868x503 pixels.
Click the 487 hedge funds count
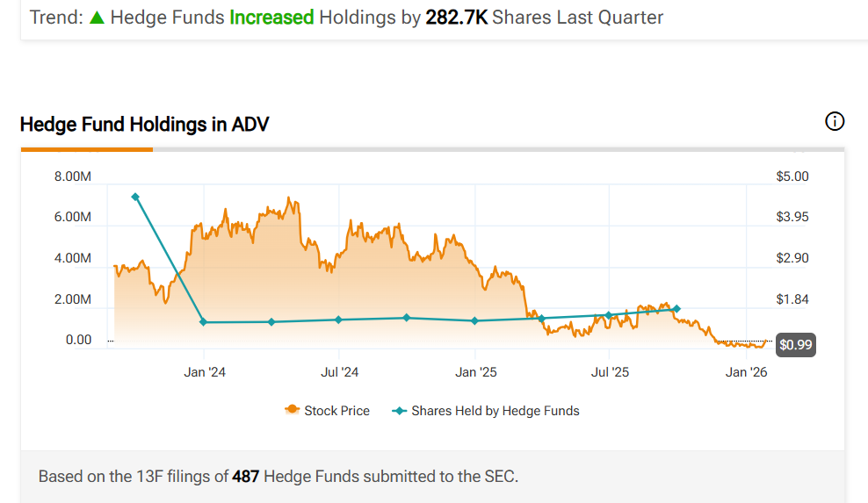click(245, 477)
